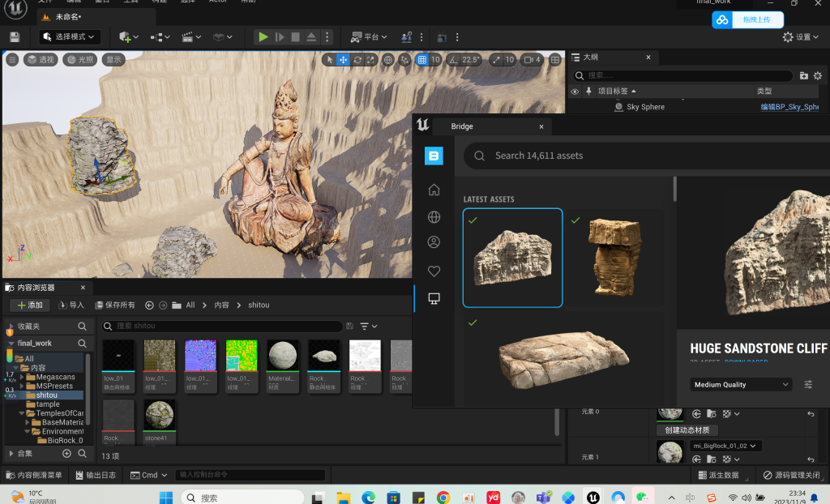
Task: Open the 设置 settings menu
Action: [x=800, y=37]
